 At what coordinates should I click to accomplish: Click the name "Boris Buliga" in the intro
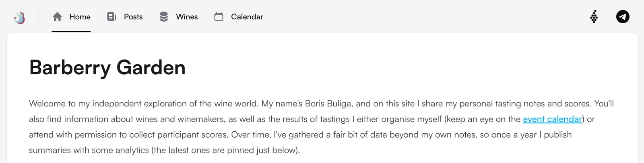(x=329, y=104)
